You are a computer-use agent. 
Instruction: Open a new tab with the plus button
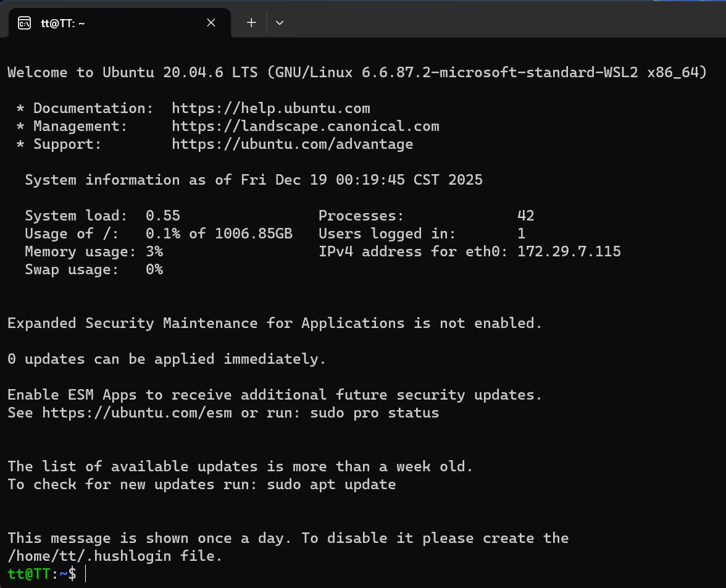pyautogui.click(x=251, y=23)
